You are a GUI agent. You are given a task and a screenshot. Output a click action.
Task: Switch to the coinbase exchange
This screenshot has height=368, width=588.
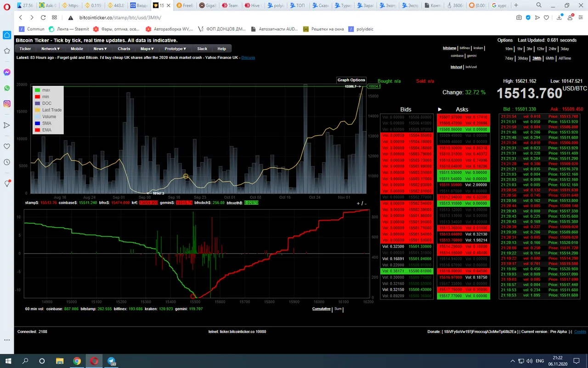coord(457,56)
